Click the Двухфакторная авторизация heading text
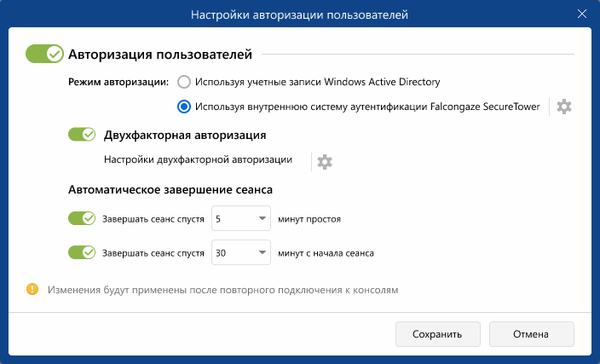The image size is (600, 364). point(185,135)
